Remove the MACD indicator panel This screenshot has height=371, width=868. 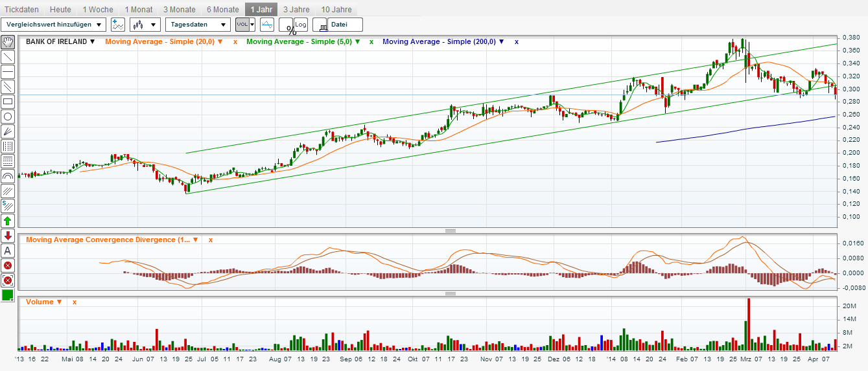pyautogui.click(x=211, y=240)
